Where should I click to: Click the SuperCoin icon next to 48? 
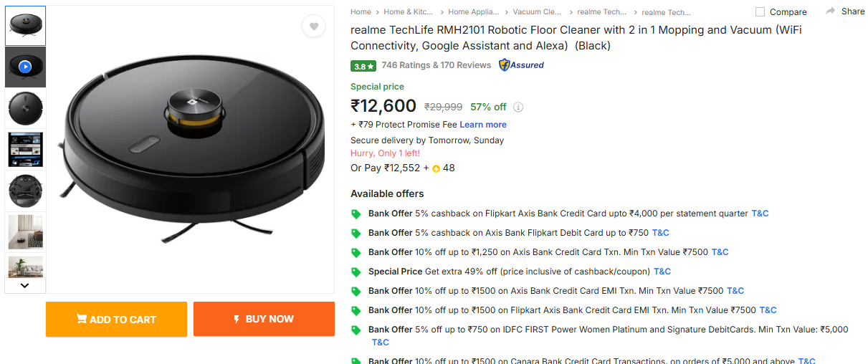[x=436, y=169]
